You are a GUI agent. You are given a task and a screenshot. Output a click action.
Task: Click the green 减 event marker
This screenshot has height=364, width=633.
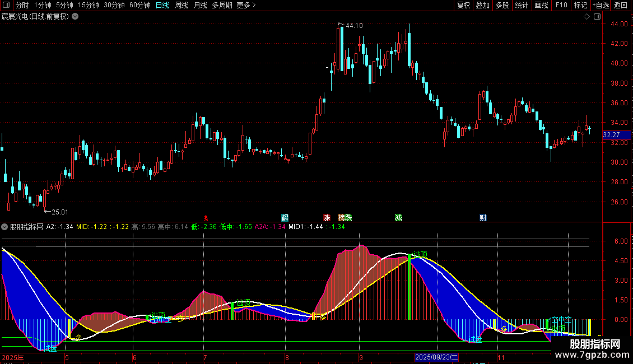[398, 218]
